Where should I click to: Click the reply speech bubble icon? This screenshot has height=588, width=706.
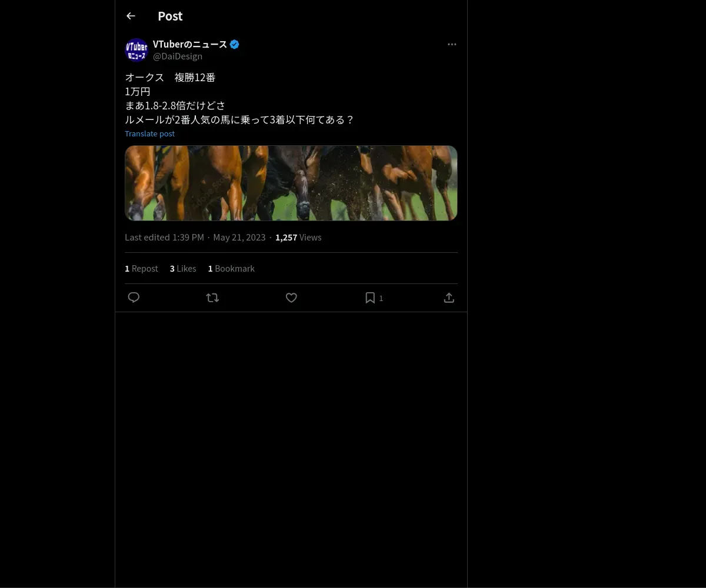[x=134, y=298]
